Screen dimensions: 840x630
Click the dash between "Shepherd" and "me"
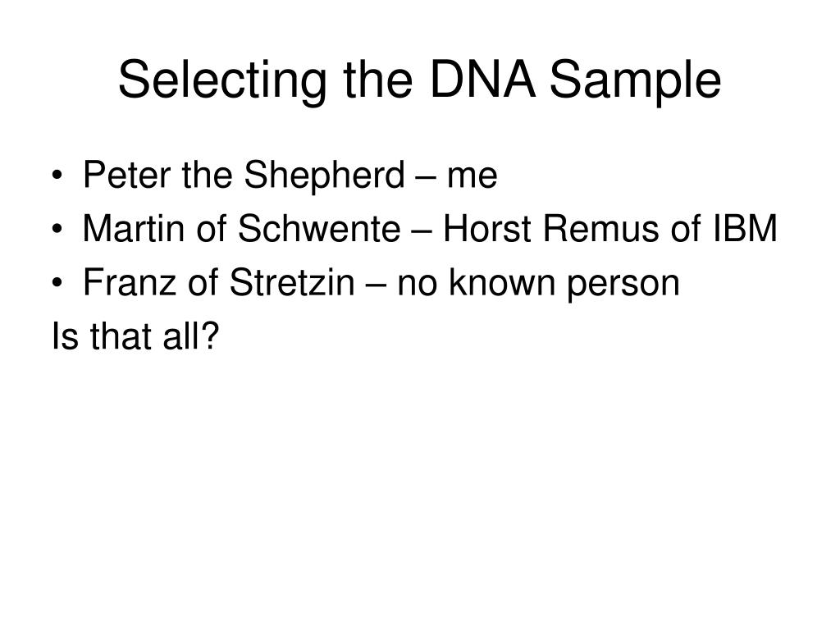[426, 178]
